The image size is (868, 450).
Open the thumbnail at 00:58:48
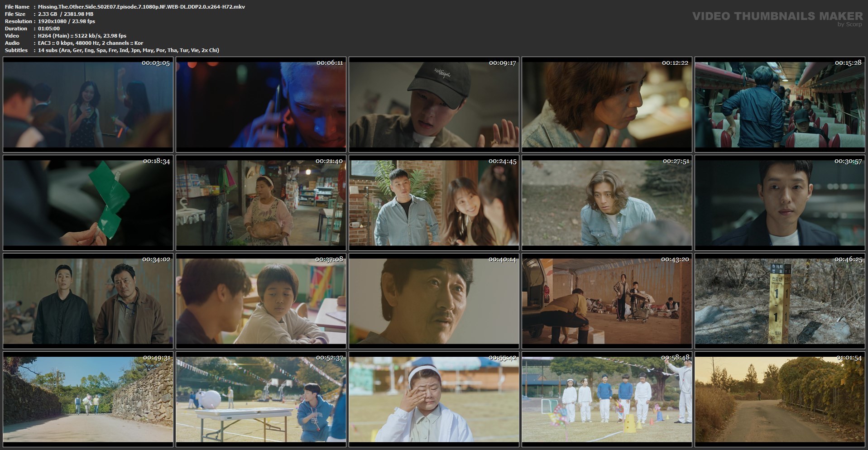coord(607,399)
